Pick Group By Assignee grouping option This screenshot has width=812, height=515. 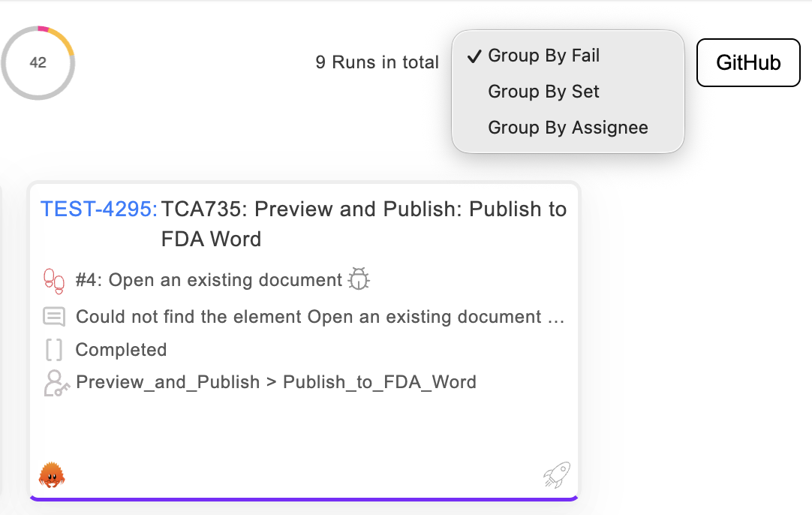[567, 128]
